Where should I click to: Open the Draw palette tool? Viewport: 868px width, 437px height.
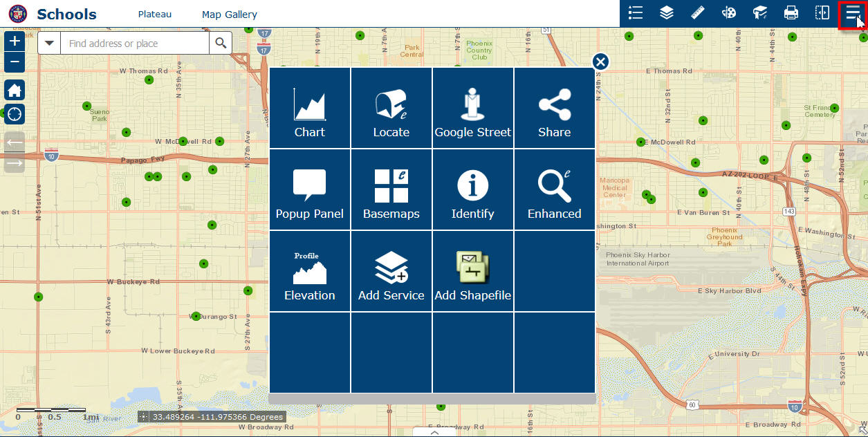[x=729, y=13]
